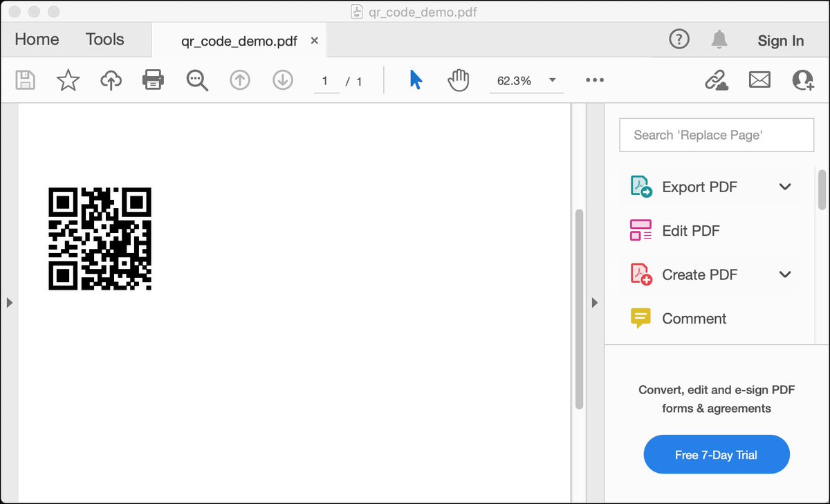Send file by email envelope icon
Image resolution: width=830 pixels, height=504 pixels.
pos(759,80)
